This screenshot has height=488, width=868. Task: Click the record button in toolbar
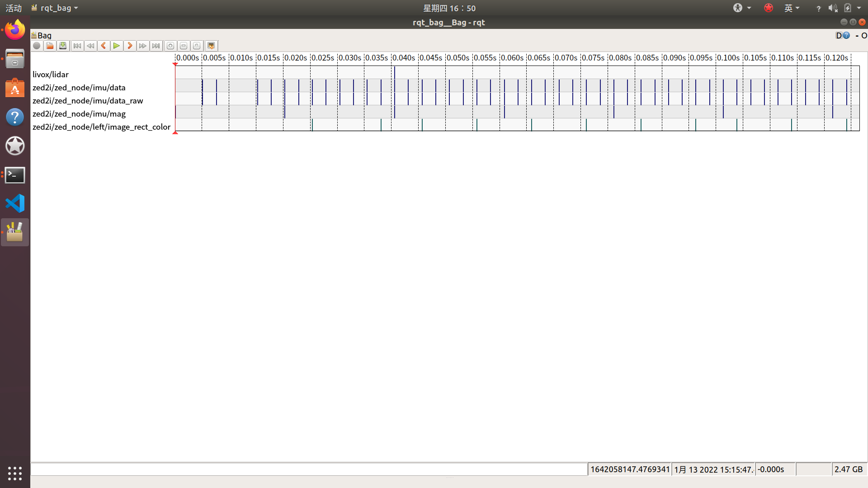point(37,46)
